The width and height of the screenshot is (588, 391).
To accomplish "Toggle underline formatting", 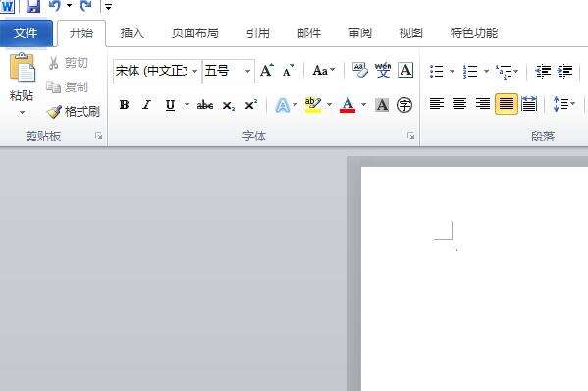I will (x=170, y=105).
